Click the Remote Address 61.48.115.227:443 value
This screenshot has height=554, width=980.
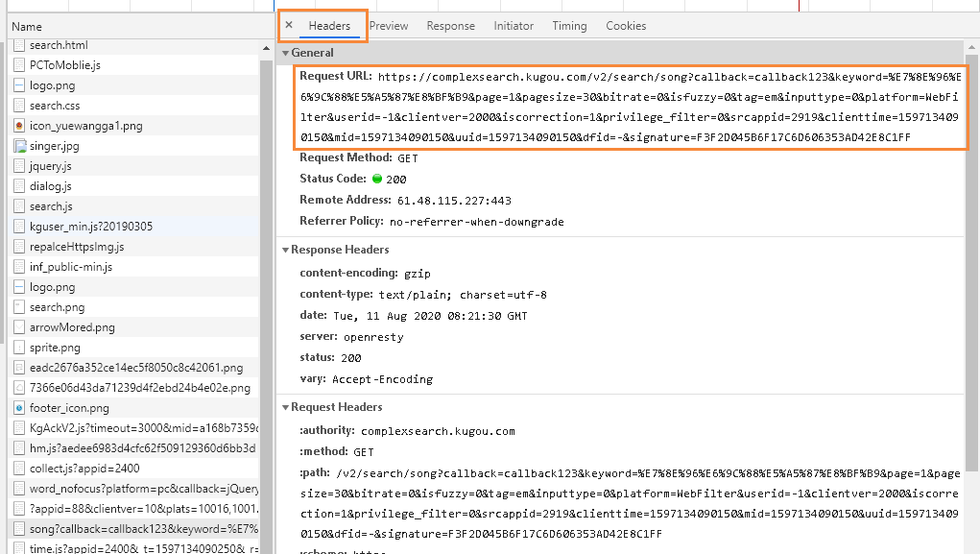(x=454, y=201)
